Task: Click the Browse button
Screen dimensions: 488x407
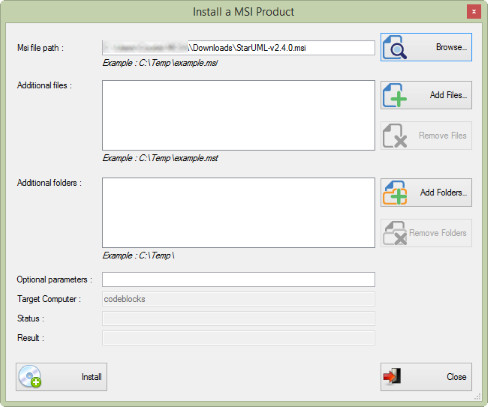Action: coord(426,47)
